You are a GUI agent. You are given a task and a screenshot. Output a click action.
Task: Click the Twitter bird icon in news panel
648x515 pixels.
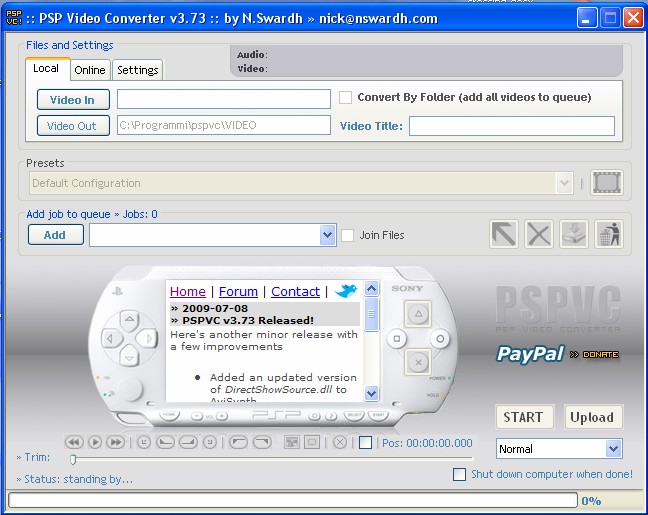point(346,291)
